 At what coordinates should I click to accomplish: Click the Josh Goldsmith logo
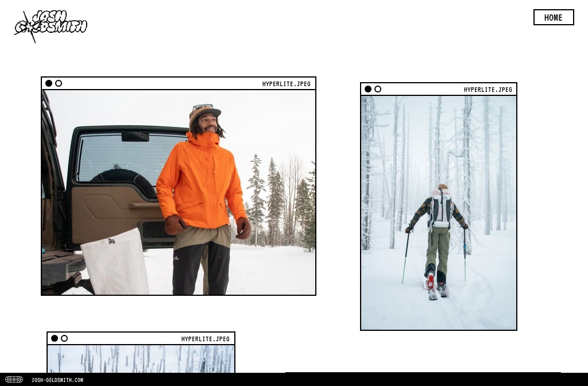pos(51,26)
